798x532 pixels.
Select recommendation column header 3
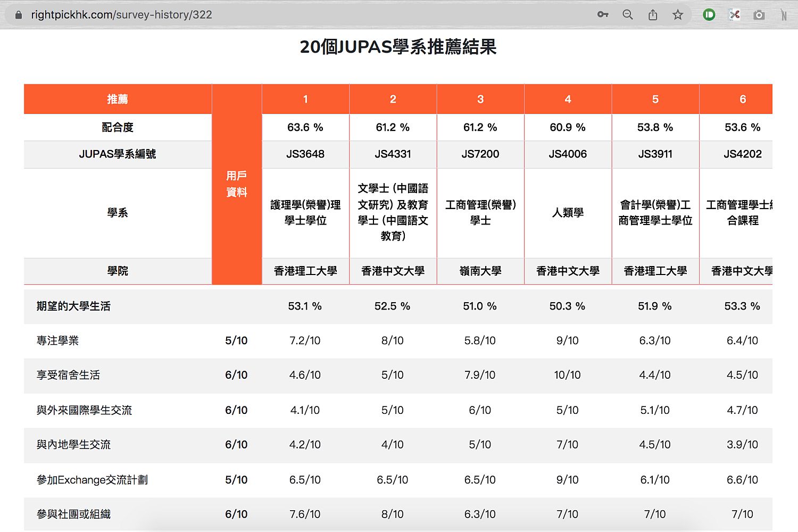pos(480,99)
